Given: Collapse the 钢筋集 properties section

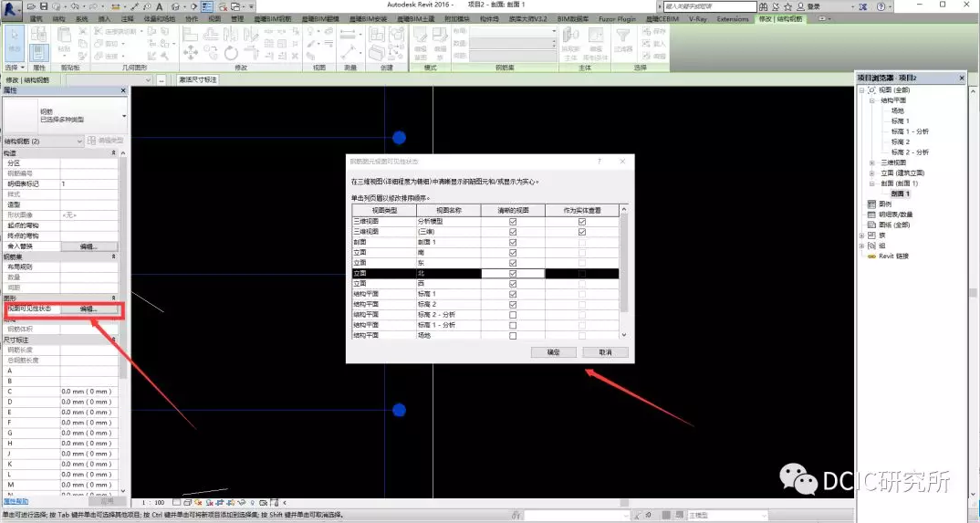Looking at the screenshot, I should 113,256.
